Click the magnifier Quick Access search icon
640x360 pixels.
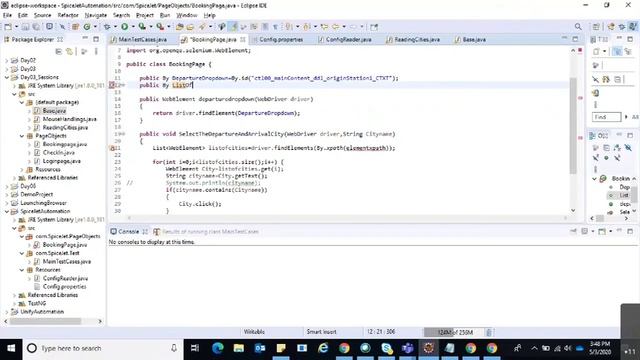(578, 27)
